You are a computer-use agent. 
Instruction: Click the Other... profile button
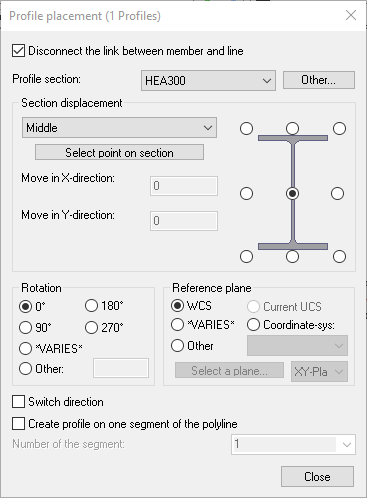[319, 80]
